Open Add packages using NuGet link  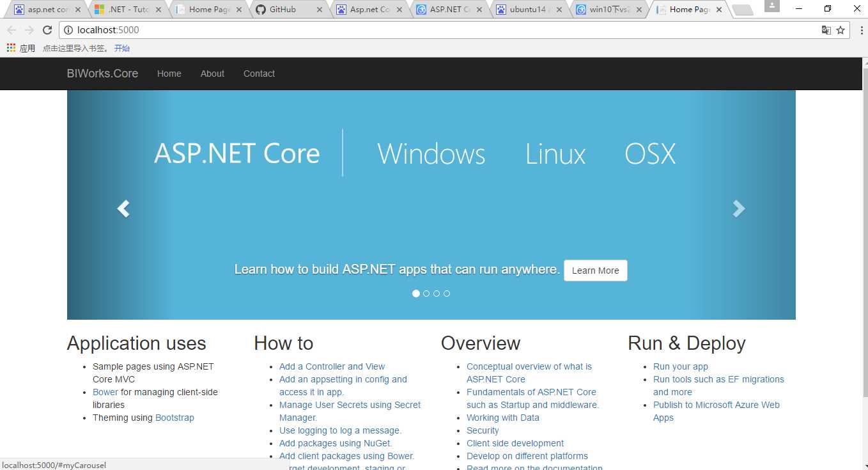coord(336,443)
